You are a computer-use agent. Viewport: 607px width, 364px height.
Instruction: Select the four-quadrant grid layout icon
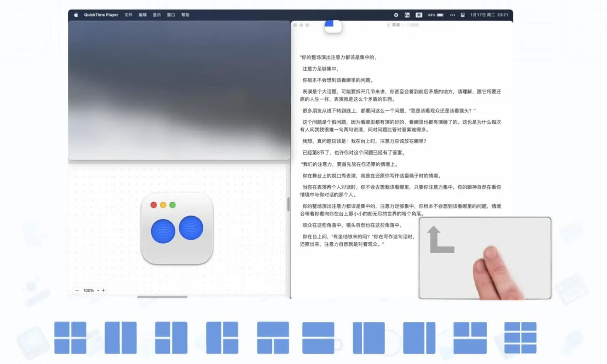70,337
